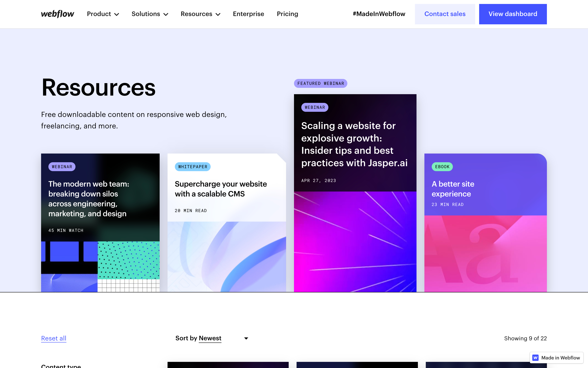Click the 'APR 27, 2023' date
This screenshot has height=368, width=588.
point(318,181)
